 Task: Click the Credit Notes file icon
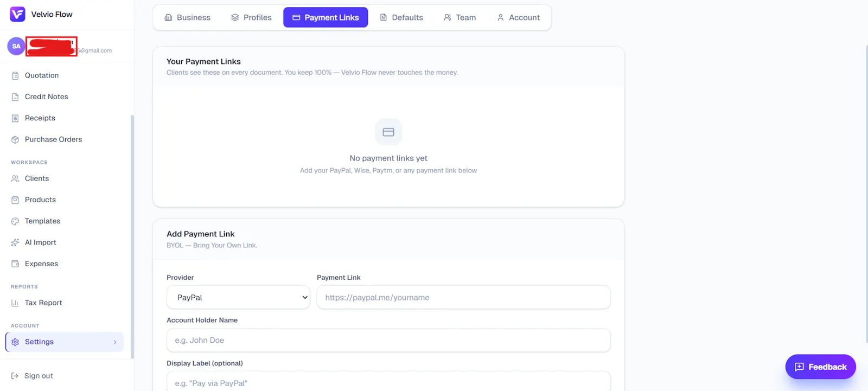(x=15, y=97)
